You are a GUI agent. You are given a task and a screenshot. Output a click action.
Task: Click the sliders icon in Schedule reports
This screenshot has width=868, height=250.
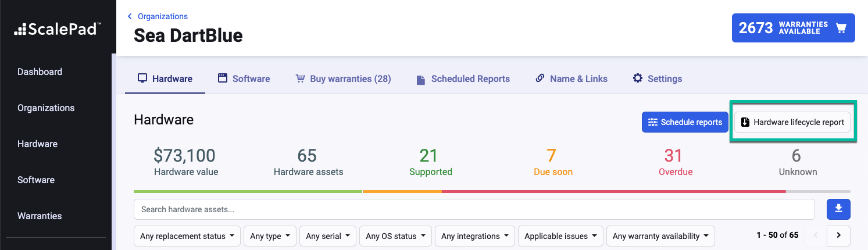coord(652,122)
